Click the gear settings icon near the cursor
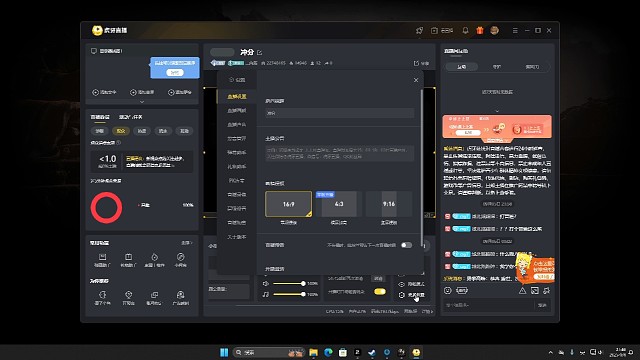 pos(402,295)
